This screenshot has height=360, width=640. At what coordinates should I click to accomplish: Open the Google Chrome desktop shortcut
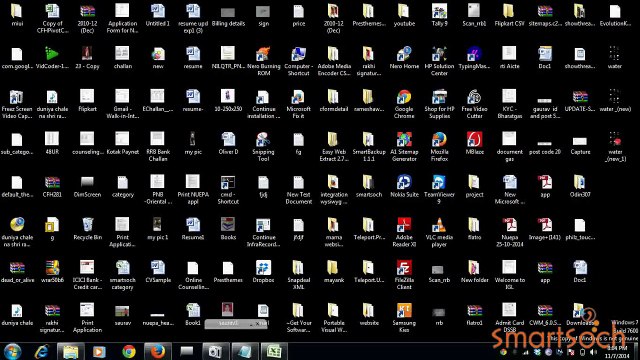tap(404, 97)
